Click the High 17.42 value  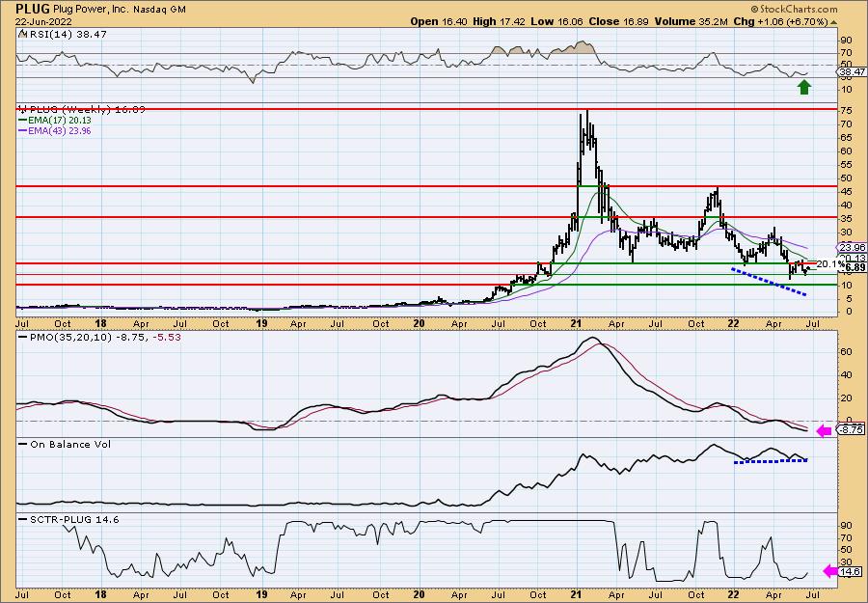pos(497,21)
